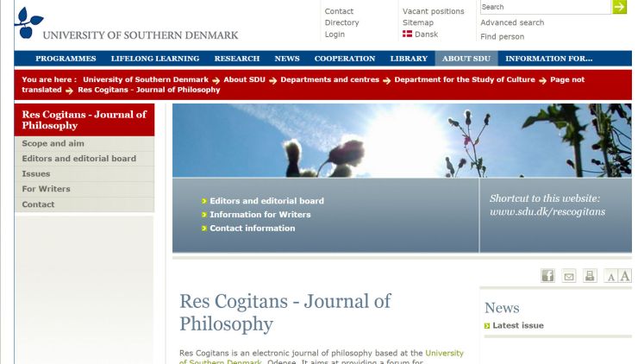Open the Cooperation menu
The image size is (644, 364).
pyautogui.click(x=345, y=59)
